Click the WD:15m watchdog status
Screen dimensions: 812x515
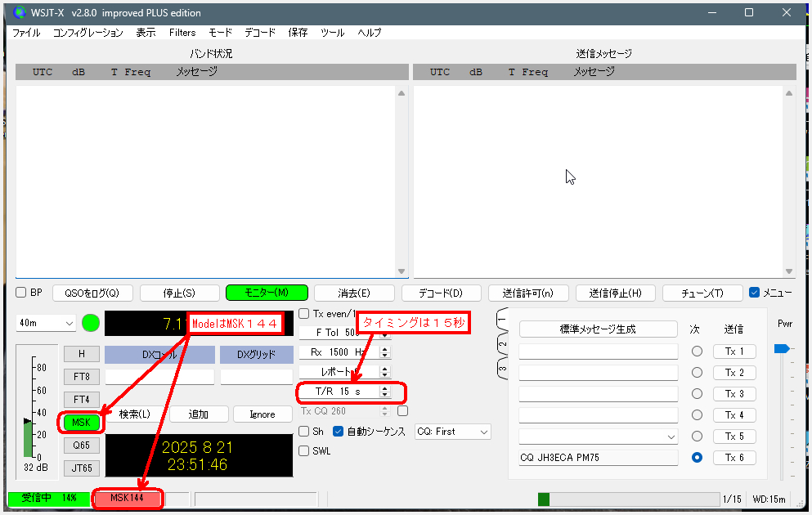click(769, 499)
